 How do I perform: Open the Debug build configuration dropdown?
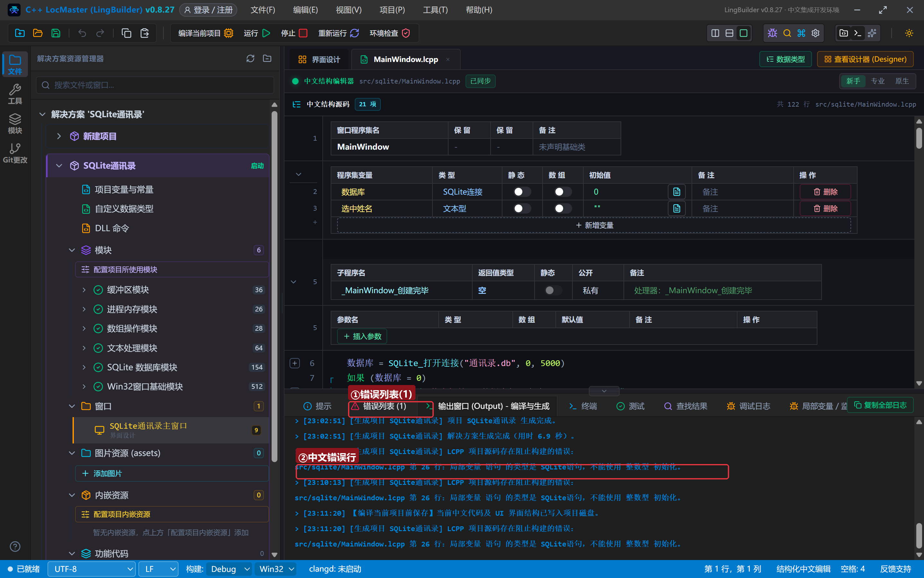(229, 569)
